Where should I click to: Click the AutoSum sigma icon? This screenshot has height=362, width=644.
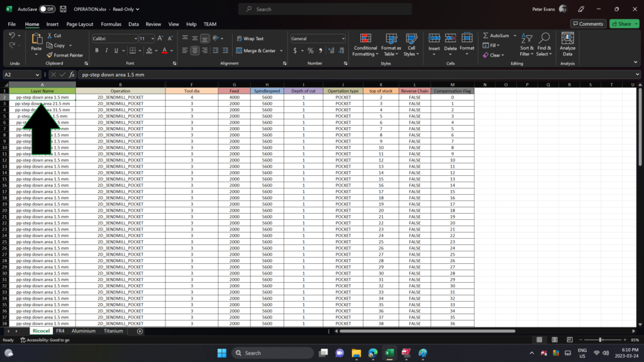(486, 36)
